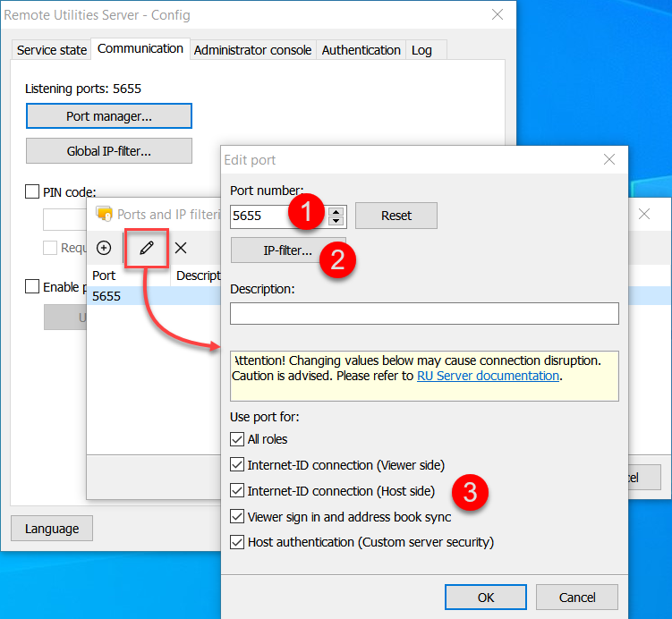Click the pencil edit port icon
This screenshot has width=672, height=619.
[147, 248]
